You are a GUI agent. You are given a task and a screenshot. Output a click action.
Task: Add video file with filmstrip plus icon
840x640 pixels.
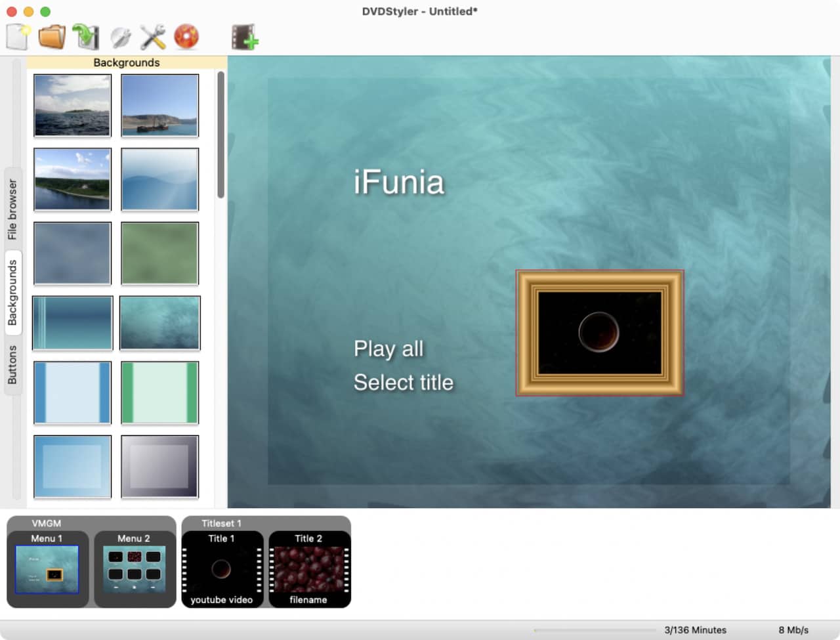(x=245, y=37)
